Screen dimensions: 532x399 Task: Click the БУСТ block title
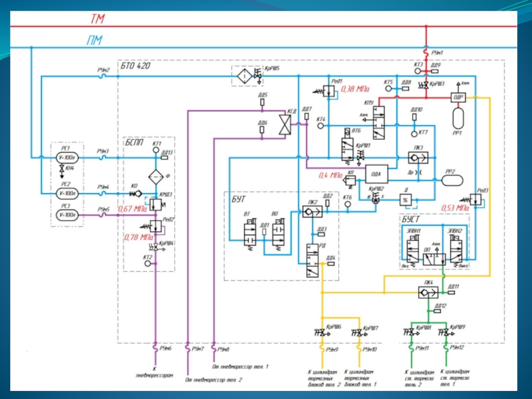point(410,219)
